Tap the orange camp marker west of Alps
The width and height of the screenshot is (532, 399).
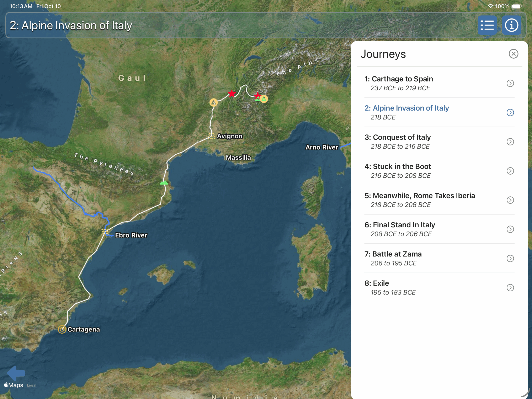[213, 102]
